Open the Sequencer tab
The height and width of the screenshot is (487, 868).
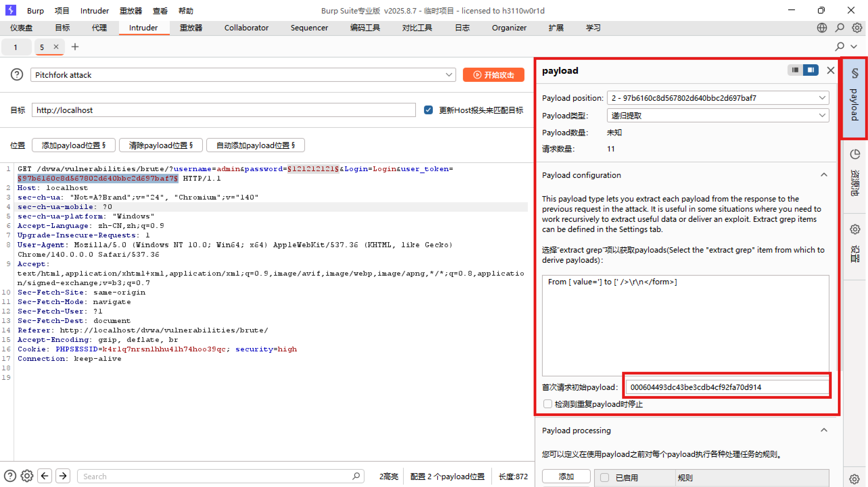click(x=309, y=28)
